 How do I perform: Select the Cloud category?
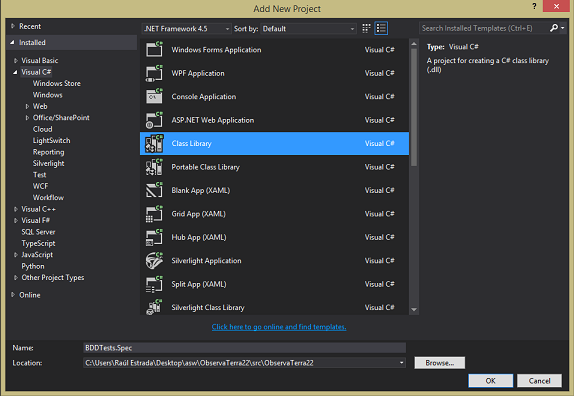(x=42, y=129)
